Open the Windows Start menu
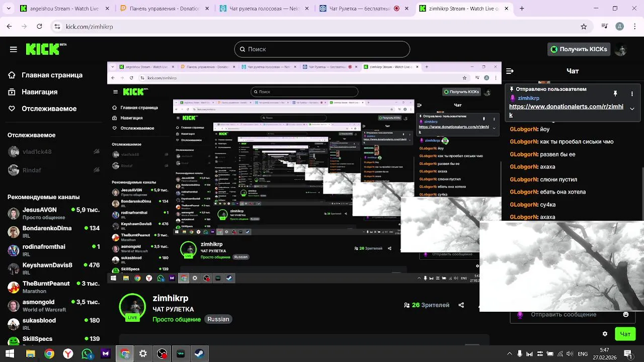Image resolution: width=644 pixels, height=362 pixels. click(x=10, y=354)
